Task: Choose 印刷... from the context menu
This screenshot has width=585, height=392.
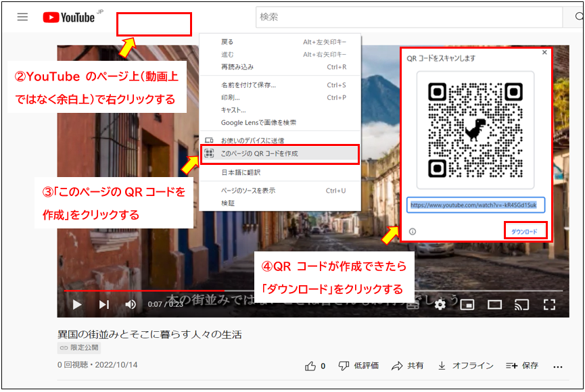Action: coord(281,98)
